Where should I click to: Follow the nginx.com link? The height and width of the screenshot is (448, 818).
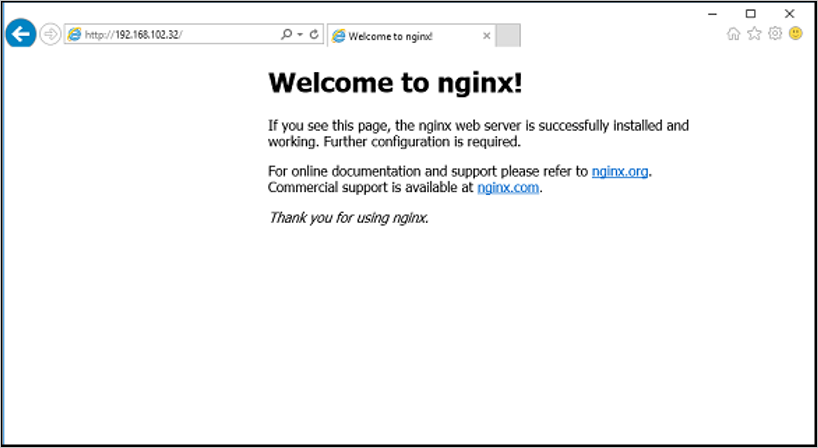coord(508,187)
